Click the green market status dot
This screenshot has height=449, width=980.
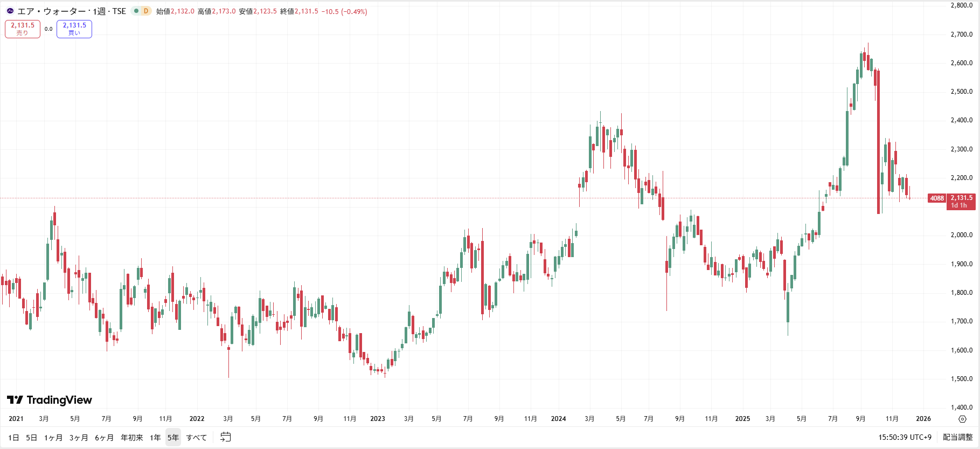(136, 11)
